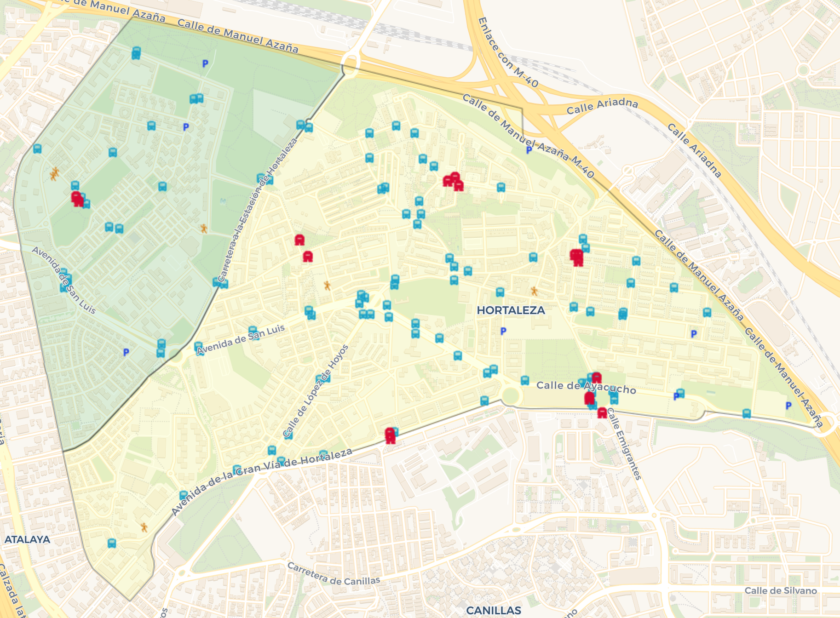Select the metro icon on Calle Emigrantes
The height and width of the screenshot is (618, 840).
pos(602,413)
